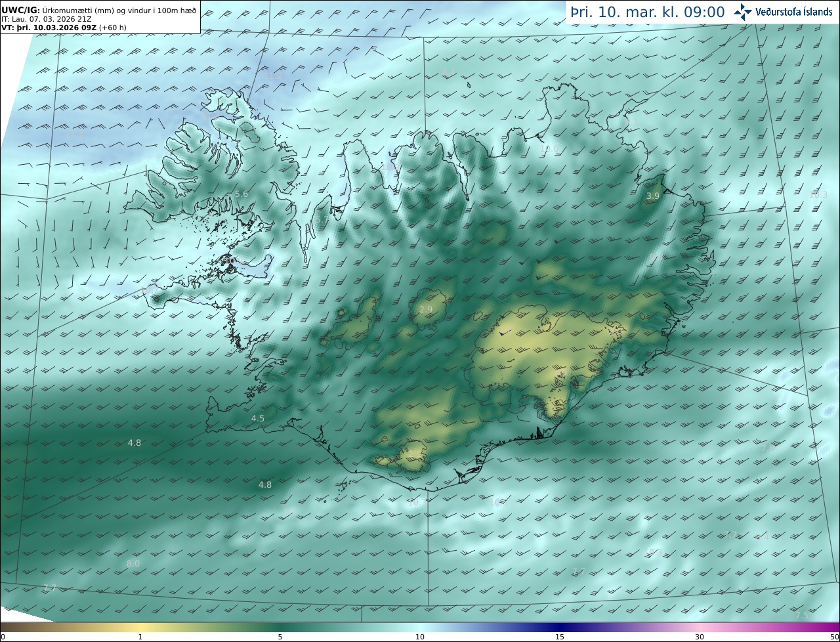The width and height of the screenshot is (840, 642).
Task: Pick the yellow color band above the 1 mark
Action: coord(140,628)
